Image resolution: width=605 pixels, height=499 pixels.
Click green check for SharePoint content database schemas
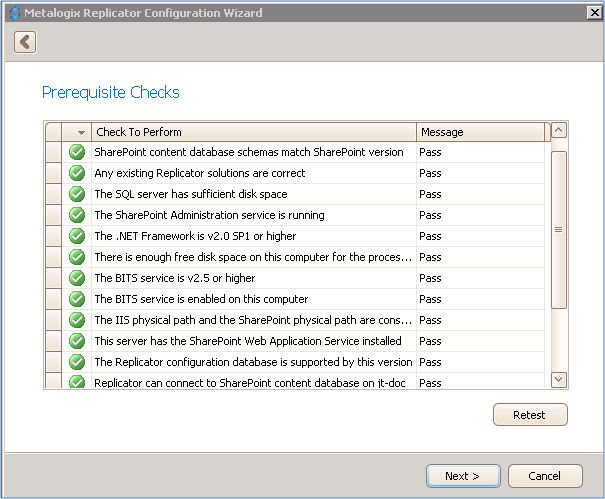click(x=77, y=152)
